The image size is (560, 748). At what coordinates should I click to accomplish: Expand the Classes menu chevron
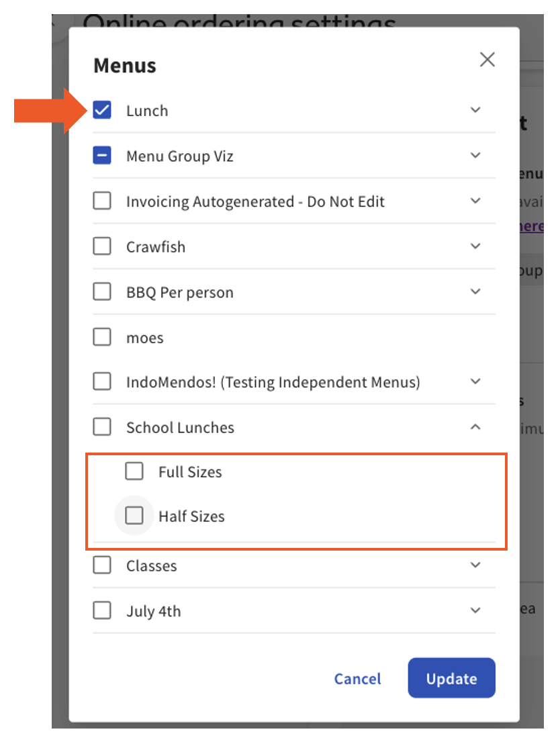[x=475, y=565]
